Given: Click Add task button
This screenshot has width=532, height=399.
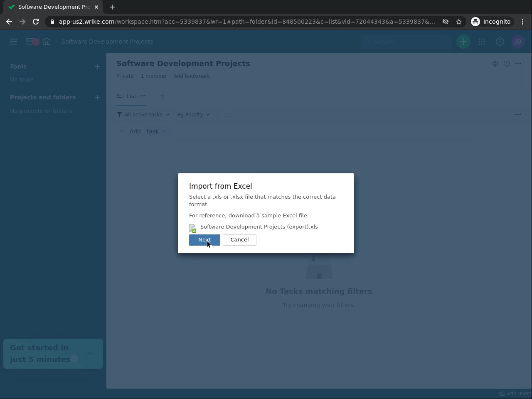Looking at the screenshot, I should (x=130, y=131).
